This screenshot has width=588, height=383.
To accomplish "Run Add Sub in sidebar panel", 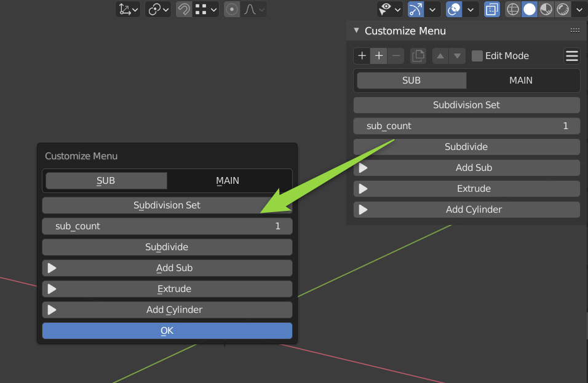I will pyautogui.click(x=466, y=167).
